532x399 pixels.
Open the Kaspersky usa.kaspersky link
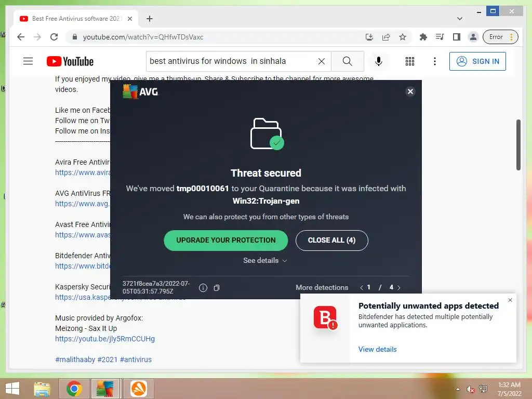tap(83, 297)
